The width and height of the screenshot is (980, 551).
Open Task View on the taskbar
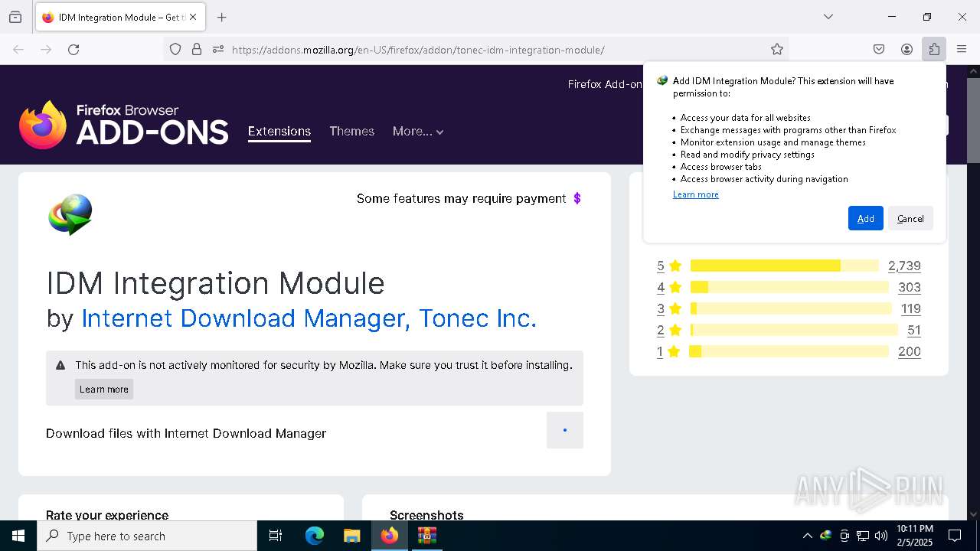(276, 536)
